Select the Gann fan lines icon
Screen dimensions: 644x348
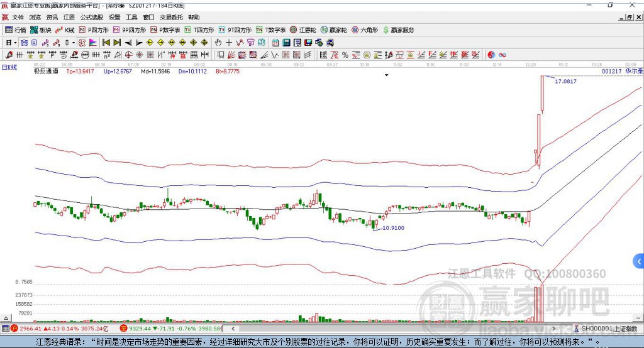coord(231,55)
